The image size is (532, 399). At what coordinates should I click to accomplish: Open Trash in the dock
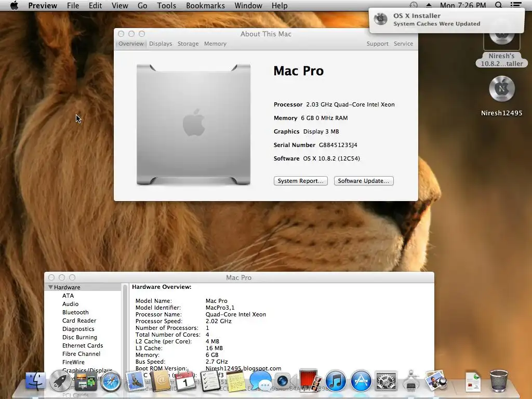click(x=498, y=381)
